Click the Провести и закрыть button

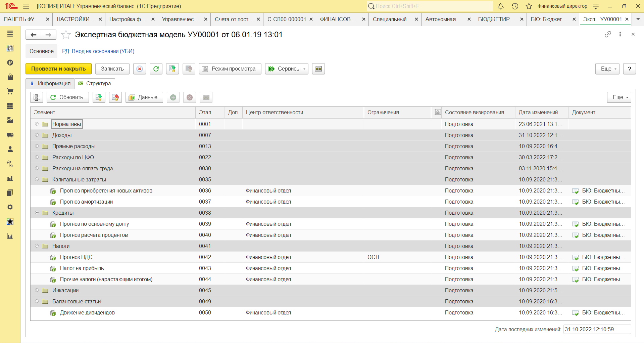click(58, 69)
